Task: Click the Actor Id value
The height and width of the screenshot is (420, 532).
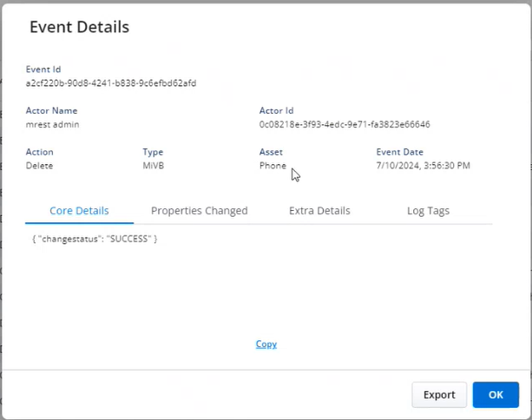Action: tap(345, 124)
